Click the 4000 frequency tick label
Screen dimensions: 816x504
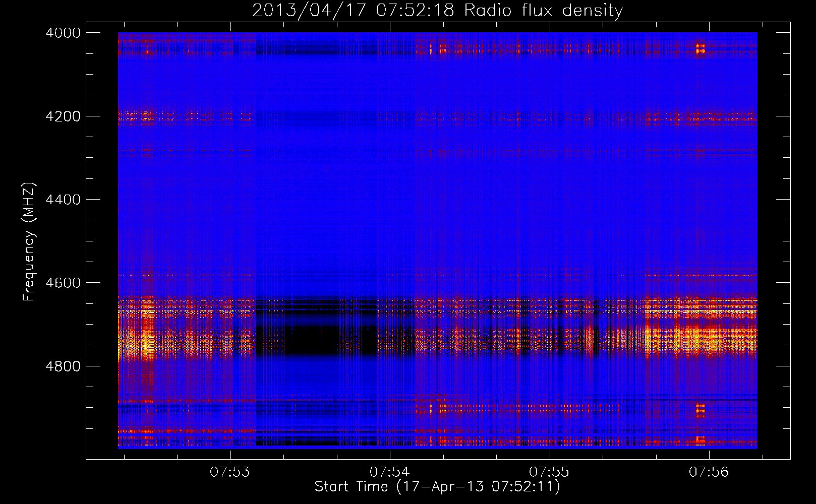[x=63, y=33]
